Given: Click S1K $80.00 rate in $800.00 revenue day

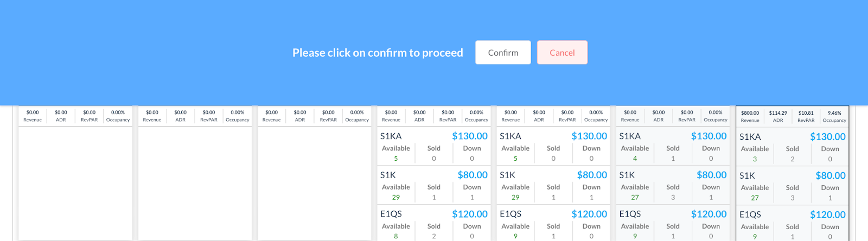Looking at the screenshot, I should coord(830,175).
